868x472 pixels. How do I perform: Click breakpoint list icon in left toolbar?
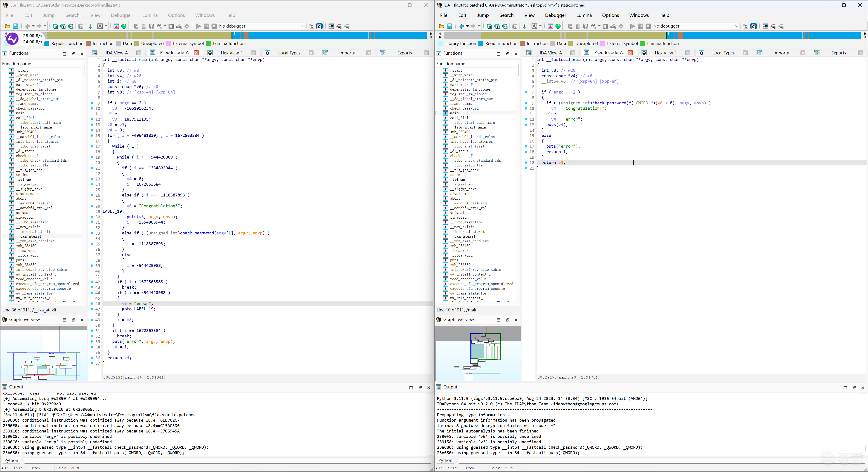[331, 26]
